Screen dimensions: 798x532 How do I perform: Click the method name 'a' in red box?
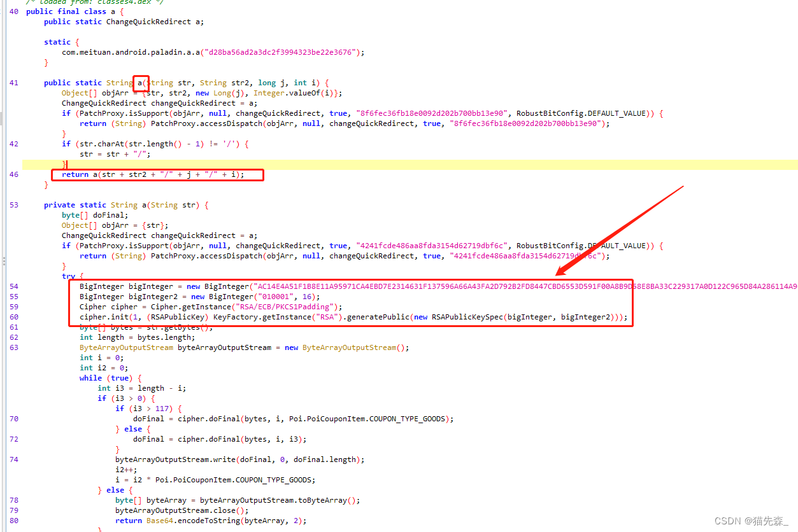[140, 83]
